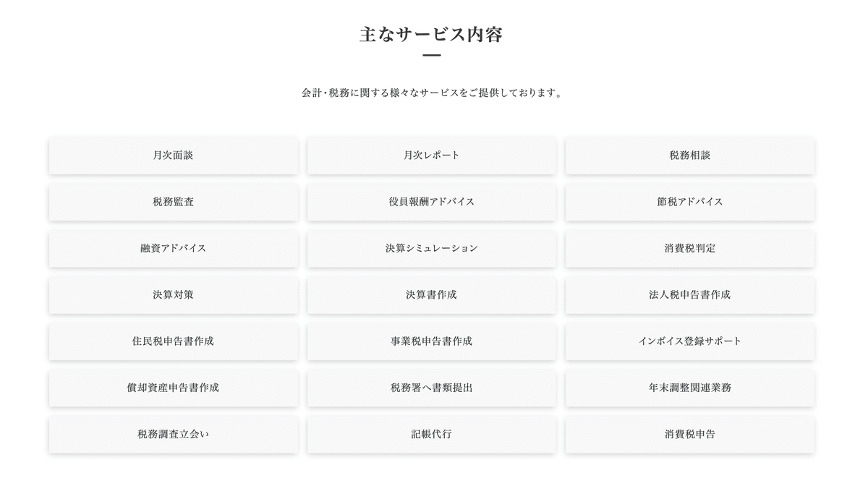Open the 融資アドバイス service card

[x=174, y=248]
